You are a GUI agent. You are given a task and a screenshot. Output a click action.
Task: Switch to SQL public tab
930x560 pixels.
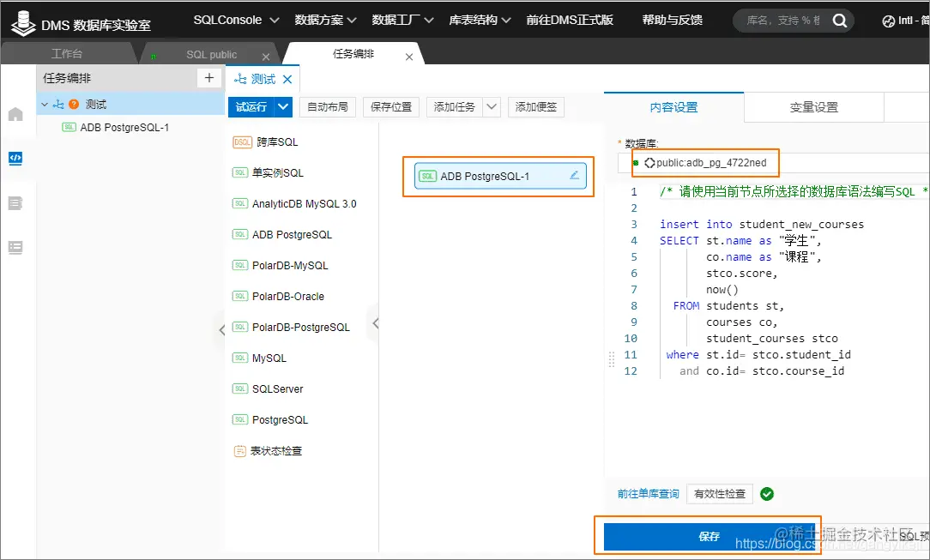coord(211,55)
